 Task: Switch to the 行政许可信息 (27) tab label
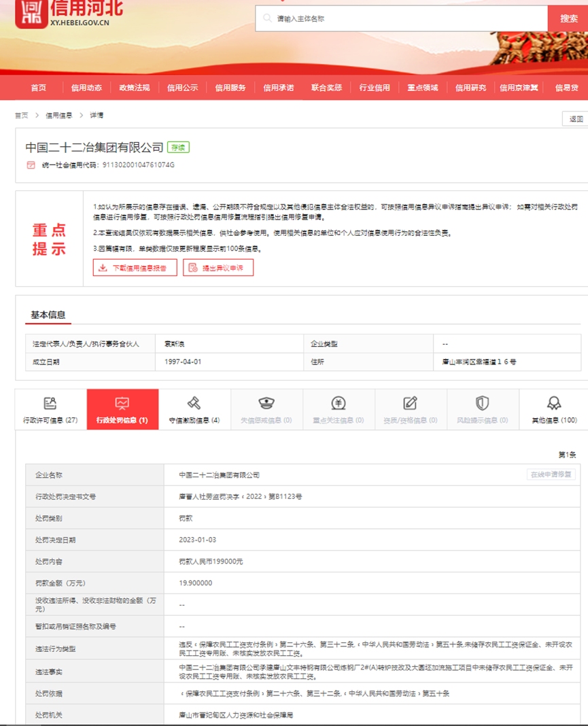tap(50, 420)
